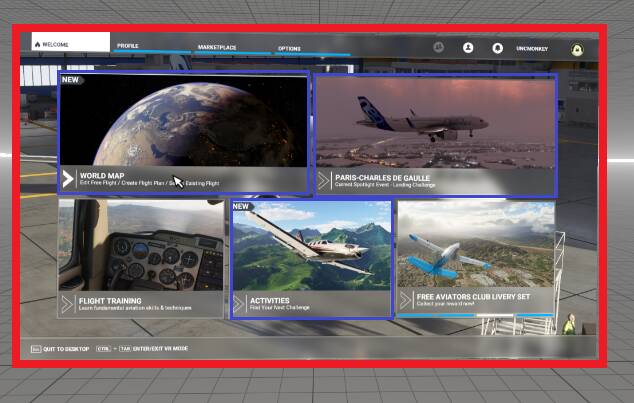Open the Welcome home tab

click(x=71, y=42)
